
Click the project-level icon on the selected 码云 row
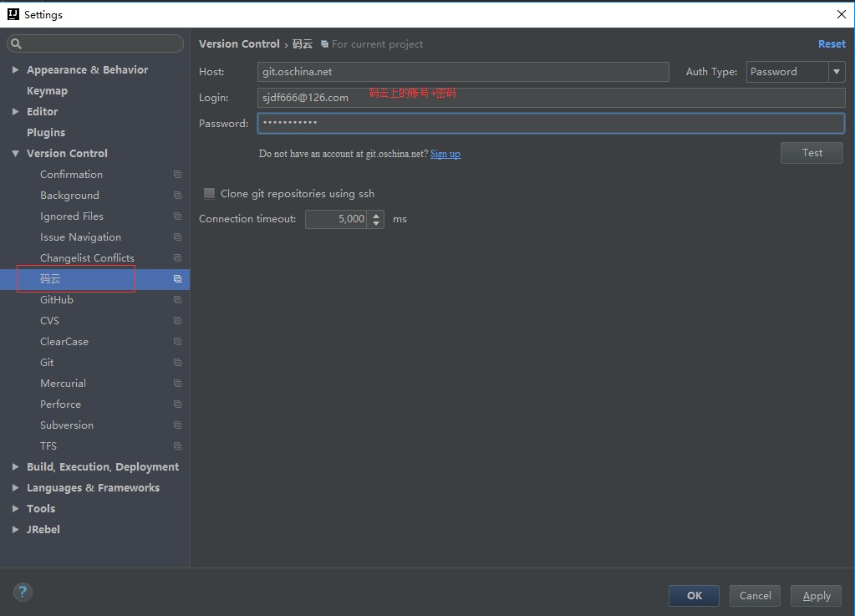(177, 278)
